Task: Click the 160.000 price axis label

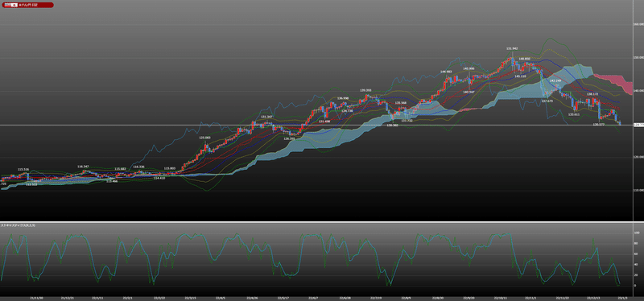Action: (638, 24)
